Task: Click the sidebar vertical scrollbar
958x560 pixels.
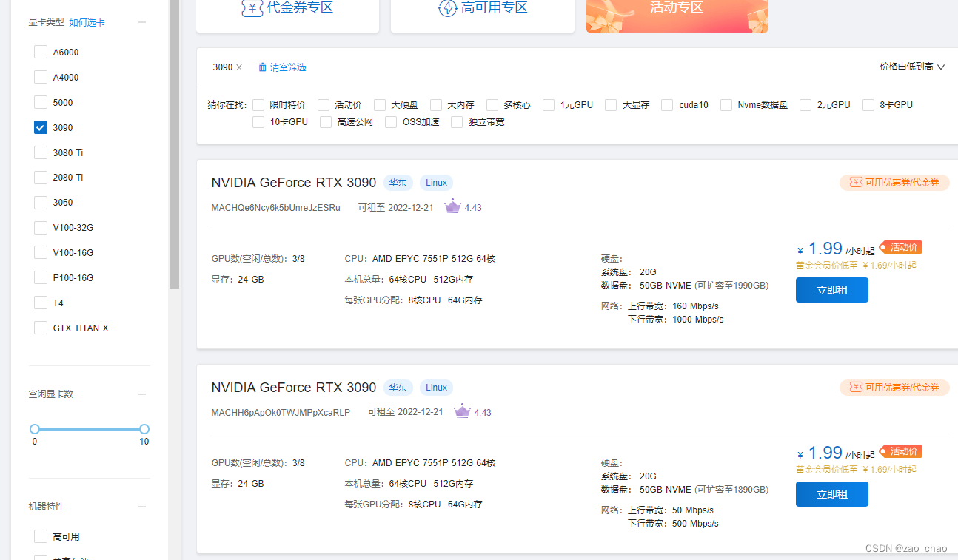Action: (174, 144)
